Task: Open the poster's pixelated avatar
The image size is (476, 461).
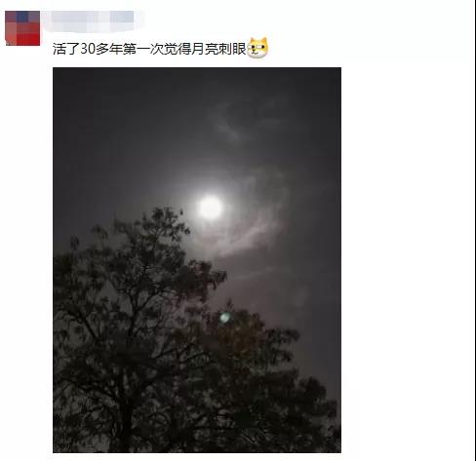Action: tap(22, 28)
